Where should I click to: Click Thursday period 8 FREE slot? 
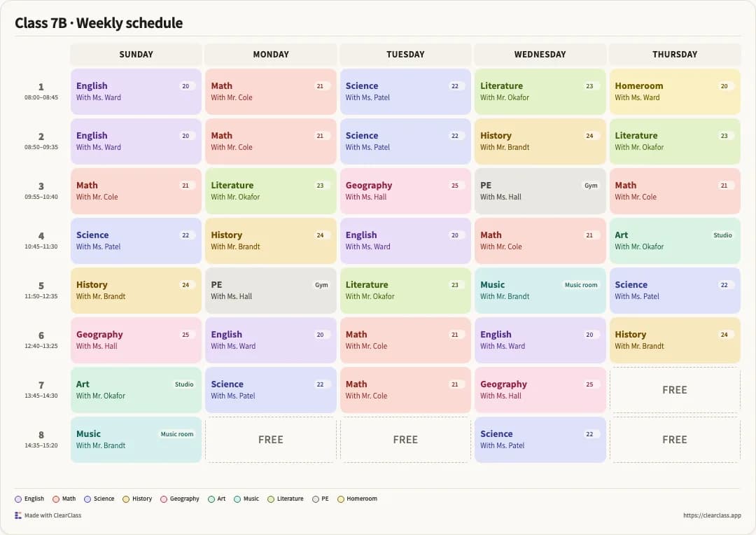tap(675, 440)
